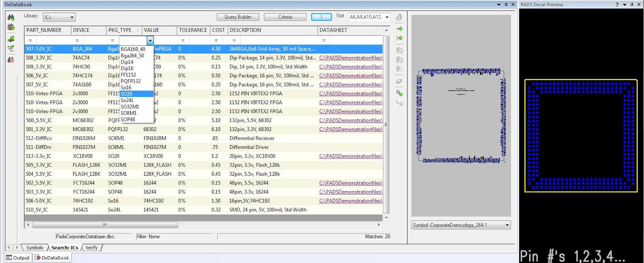
Task: Switch to the Verify tab
Action: [x=91, y=248]
